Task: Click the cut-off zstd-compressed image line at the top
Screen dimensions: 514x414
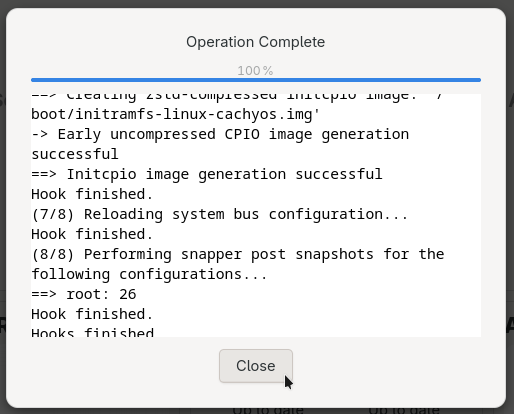Action: [237, 97]
